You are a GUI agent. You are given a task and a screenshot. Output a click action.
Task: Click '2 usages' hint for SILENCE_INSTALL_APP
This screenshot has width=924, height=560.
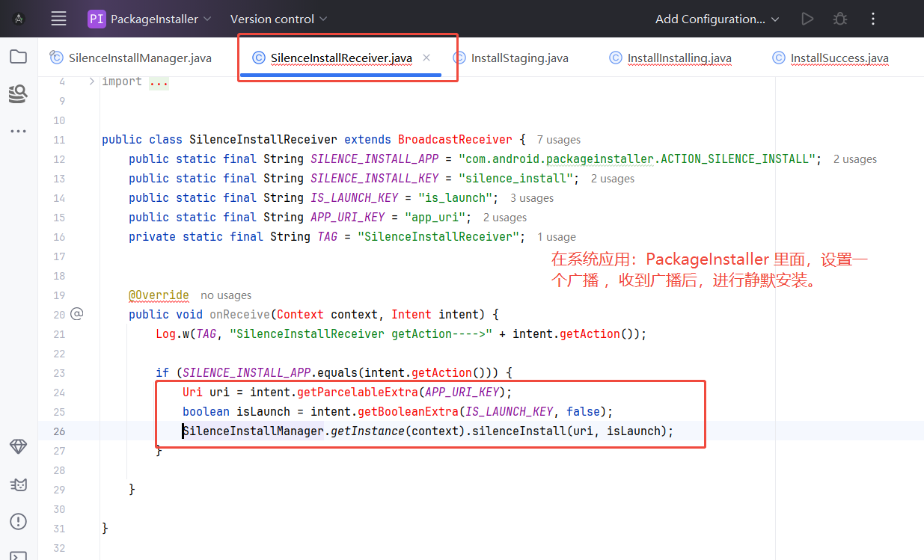click(x=854, y=159)
